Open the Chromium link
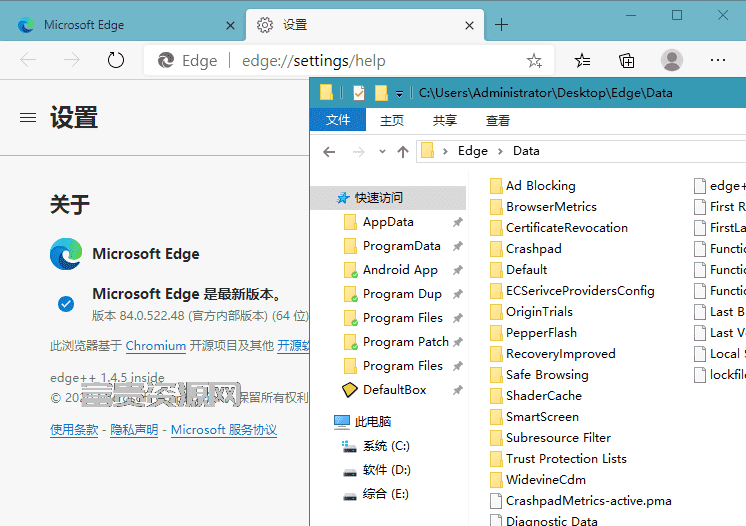Image resolution: width=746 pixels, height=526 pixels. tap(156, 346)
